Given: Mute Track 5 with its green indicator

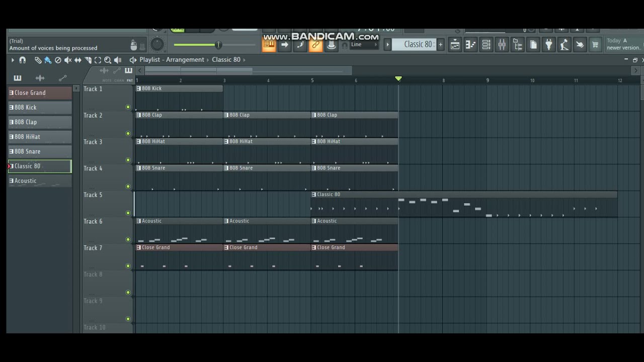Looking at the screenshot, I should pyautogui.click(x=128, y=213).
